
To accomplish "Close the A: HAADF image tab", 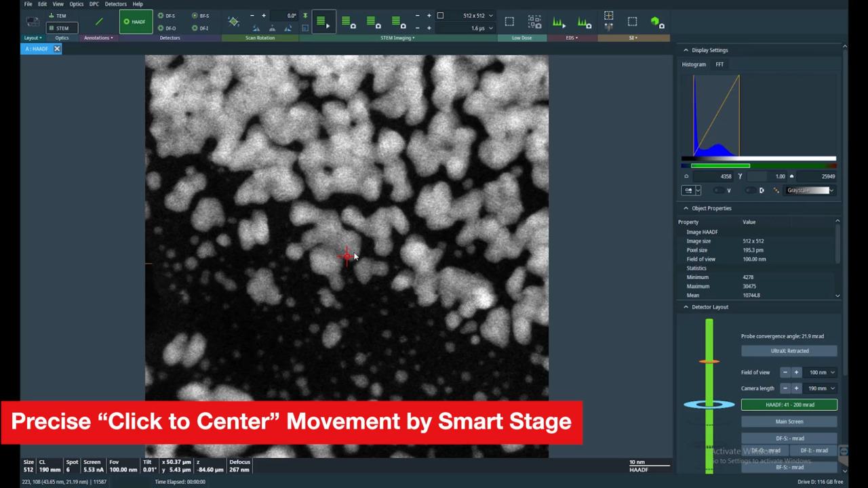I will (x=57, y=49).
